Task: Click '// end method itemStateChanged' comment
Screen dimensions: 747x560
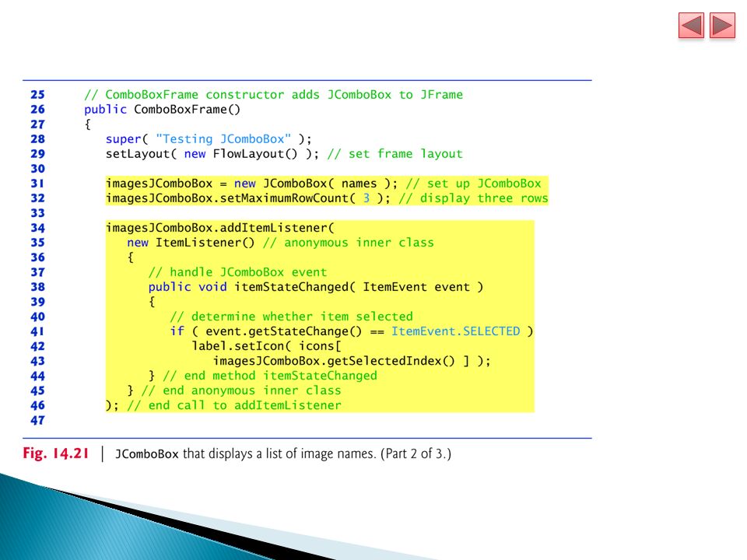Action: 270,375
